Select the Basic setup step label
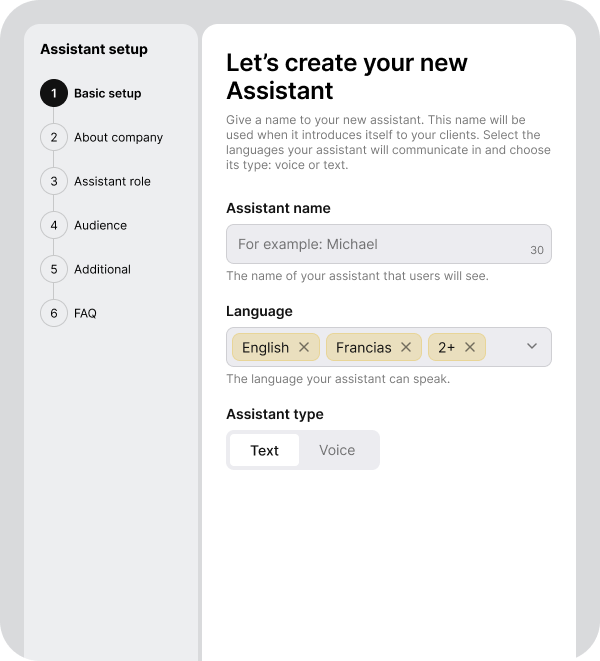Viewport: 600px width, 661px height. [x=107, y=93]
